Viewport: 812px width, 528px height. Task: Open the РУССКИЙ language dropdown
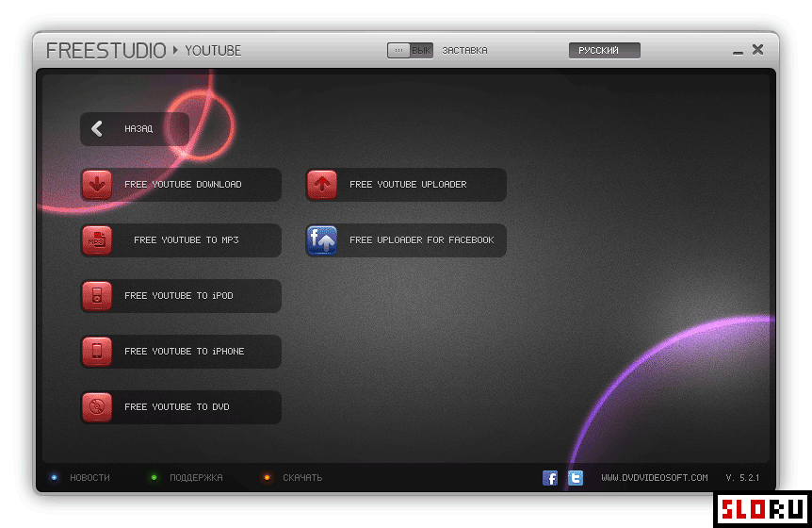coord(605,50)
